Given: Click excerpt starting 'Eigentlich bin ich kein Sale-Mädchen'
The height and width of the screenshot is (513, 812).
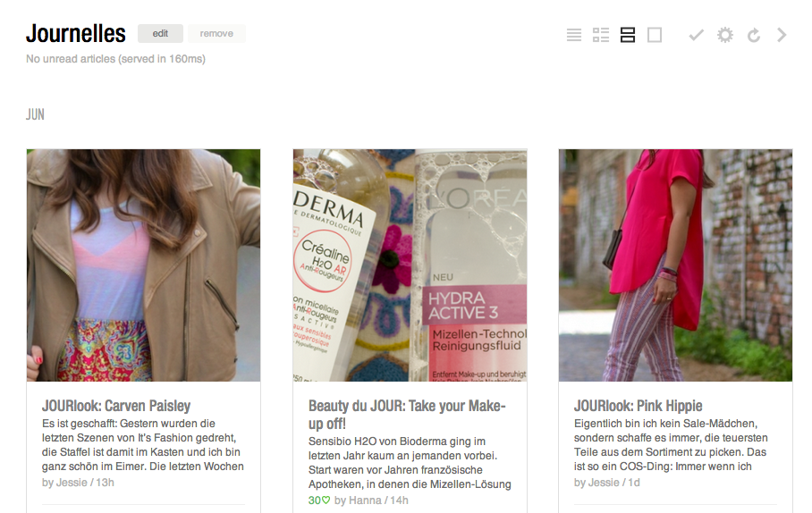Looking at the screenshot, I should click(x=671, y=445).
